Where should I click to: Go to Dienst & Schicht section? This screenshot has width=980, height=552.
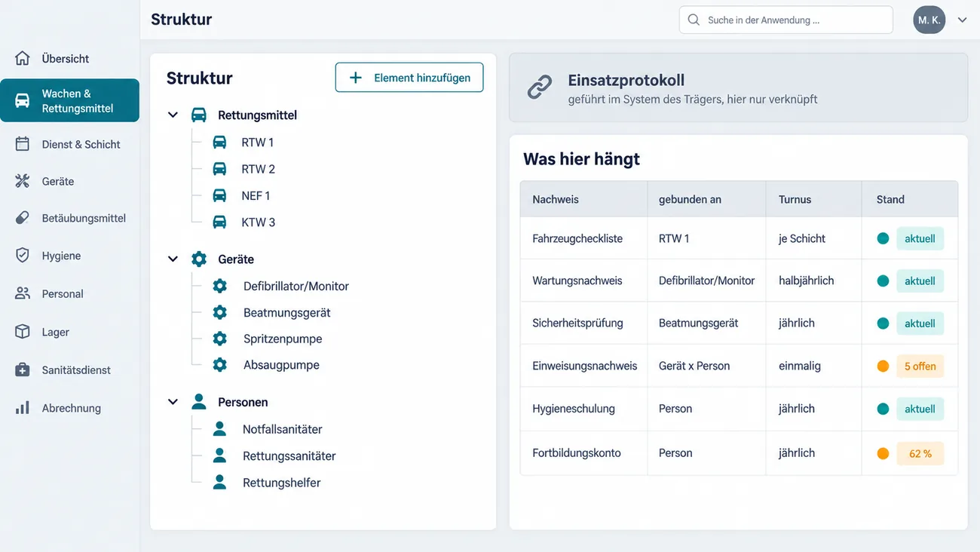69,144
